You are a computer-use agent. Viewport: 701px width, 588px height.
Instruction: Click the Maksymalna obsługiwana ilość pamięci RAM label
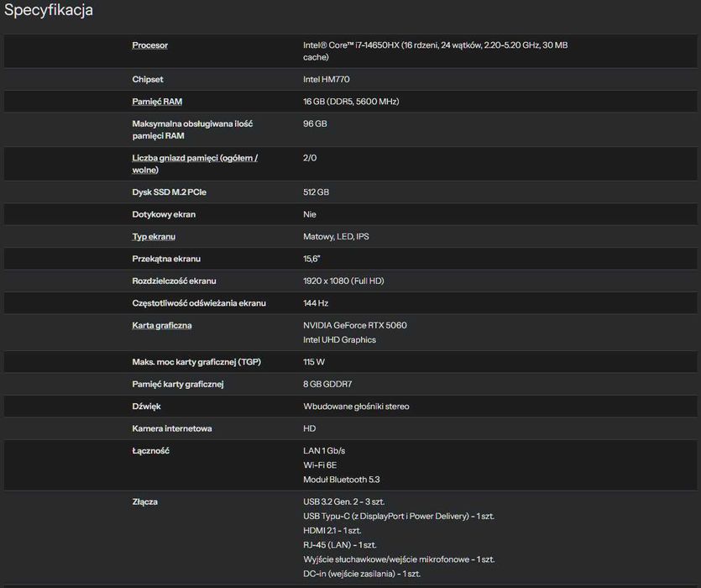[x=192, y=129]
